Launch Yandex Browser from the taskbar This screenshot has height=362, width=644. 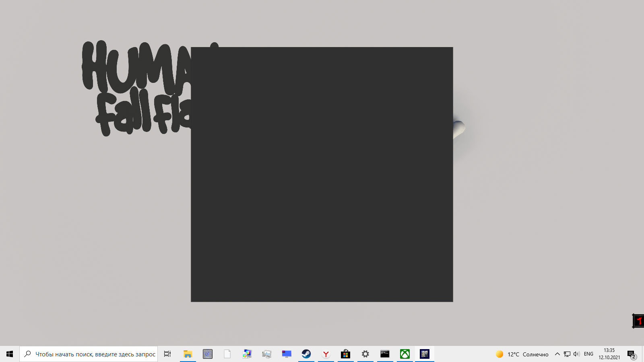point(326,354)
